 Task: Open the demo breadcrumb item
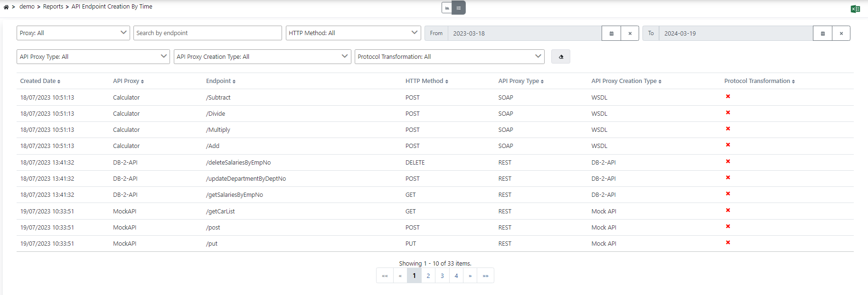tap(27, 7)
